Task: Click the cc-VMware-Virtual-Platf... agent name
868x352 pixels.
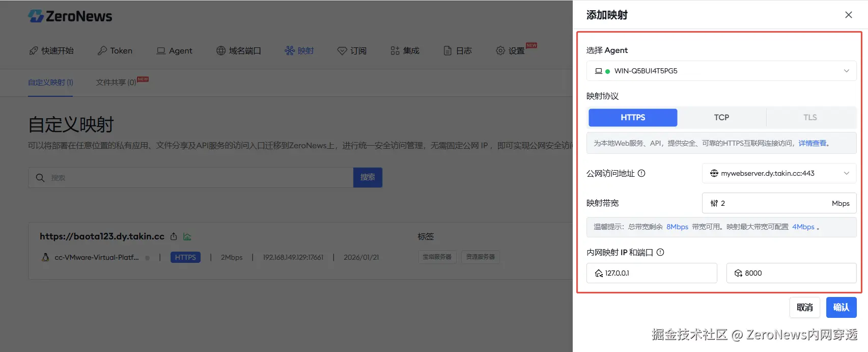Action: [96, 257]
